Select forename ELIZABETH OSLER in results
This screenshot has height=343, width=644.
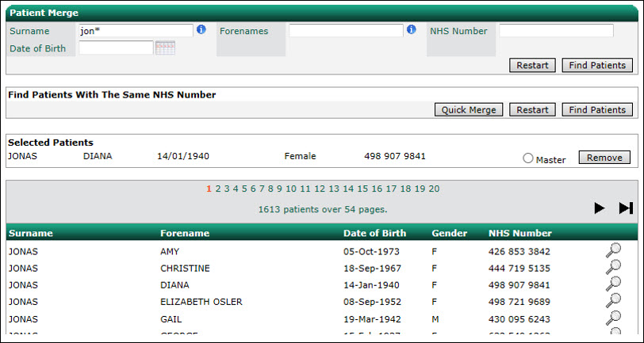pos(201,302)
